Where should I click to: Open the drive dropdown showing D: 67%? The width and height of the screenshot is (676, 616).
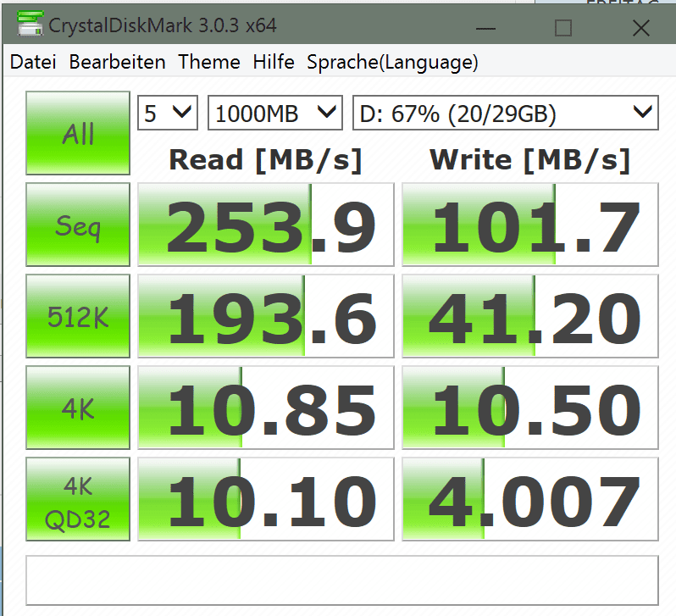[x=506, y=113]
